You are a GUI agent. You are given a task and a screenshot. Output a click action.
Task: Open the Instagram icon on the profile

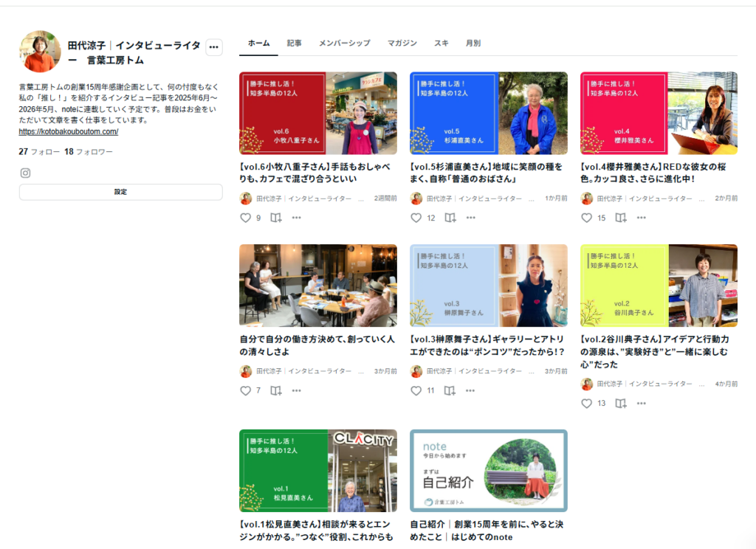click(x=25, y=171)
